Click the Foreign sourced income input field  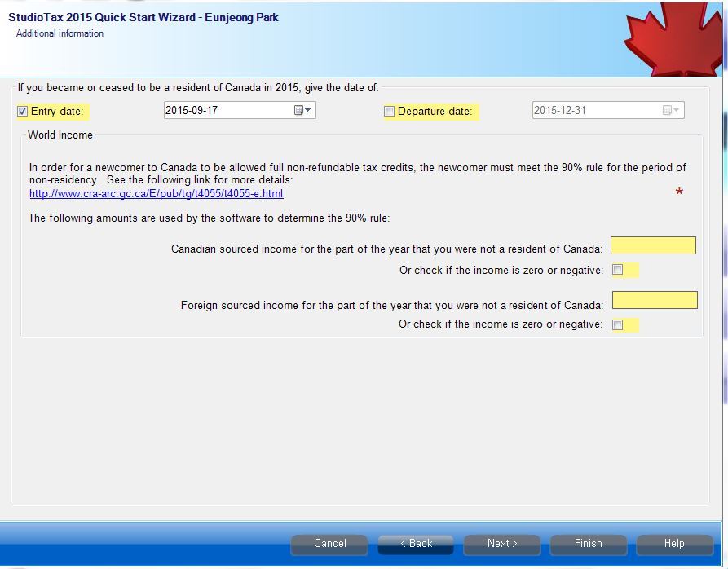(x=655, y=300)
